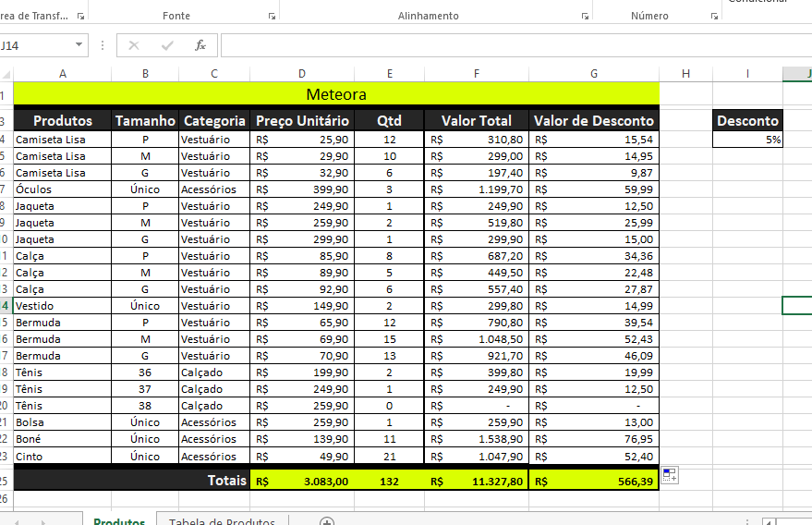Click the cancel entry X icon
This screenshot has width=812, height=525.
tap(134, 45)
